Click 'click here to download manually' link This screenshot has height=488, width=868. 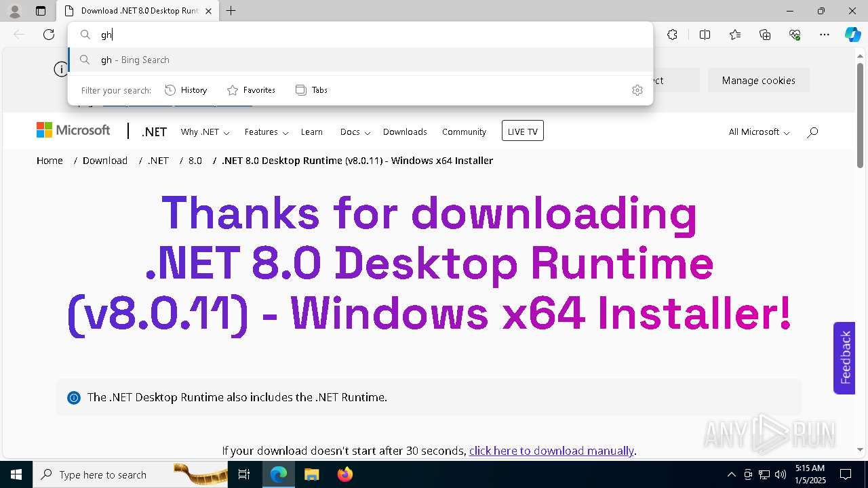point(551,451)
